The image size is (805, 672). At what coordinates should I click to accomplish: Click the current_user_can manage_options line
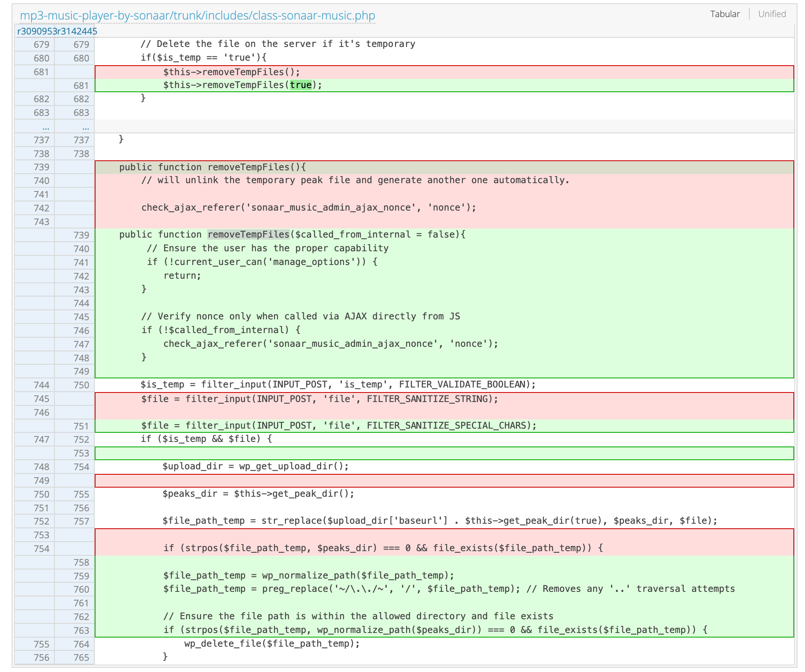pos(262,262)
